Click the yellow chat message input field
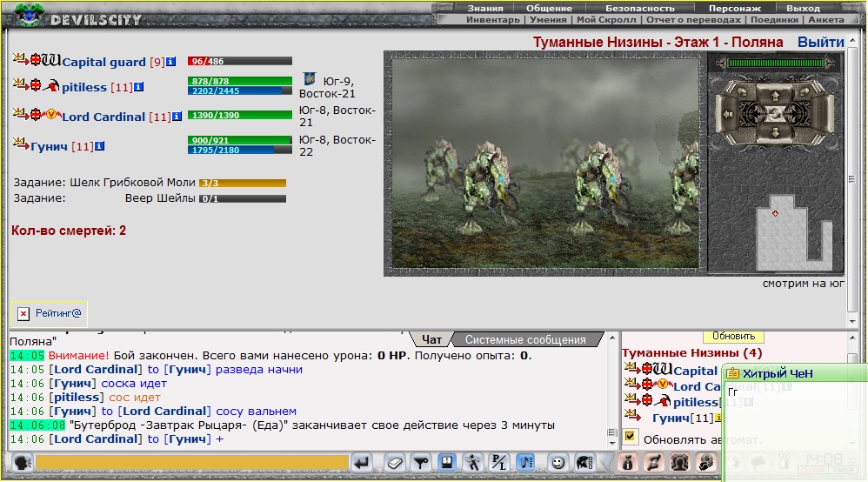 (191, 463)
